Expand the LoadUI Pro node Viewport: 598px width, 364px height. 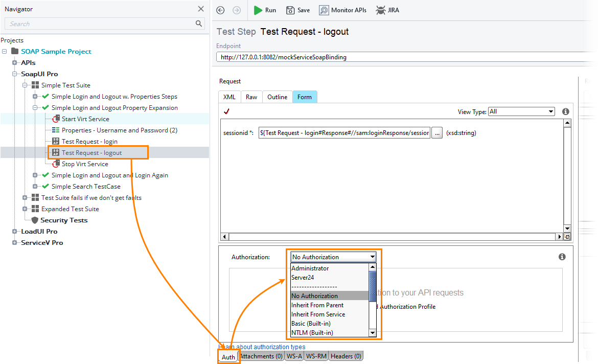(x=14, y=231)
